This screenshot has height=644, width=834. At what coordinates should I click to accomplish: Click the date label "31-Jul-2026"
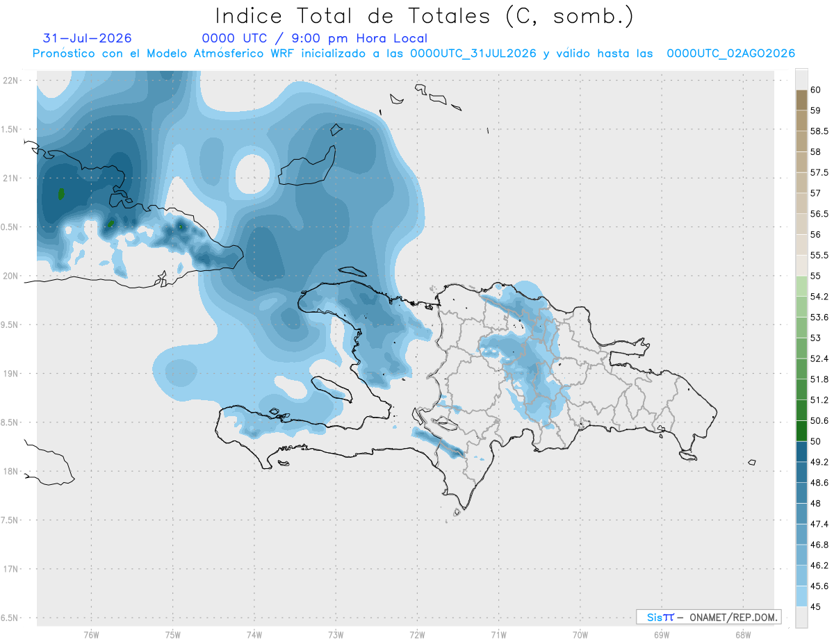pos(88,39)
